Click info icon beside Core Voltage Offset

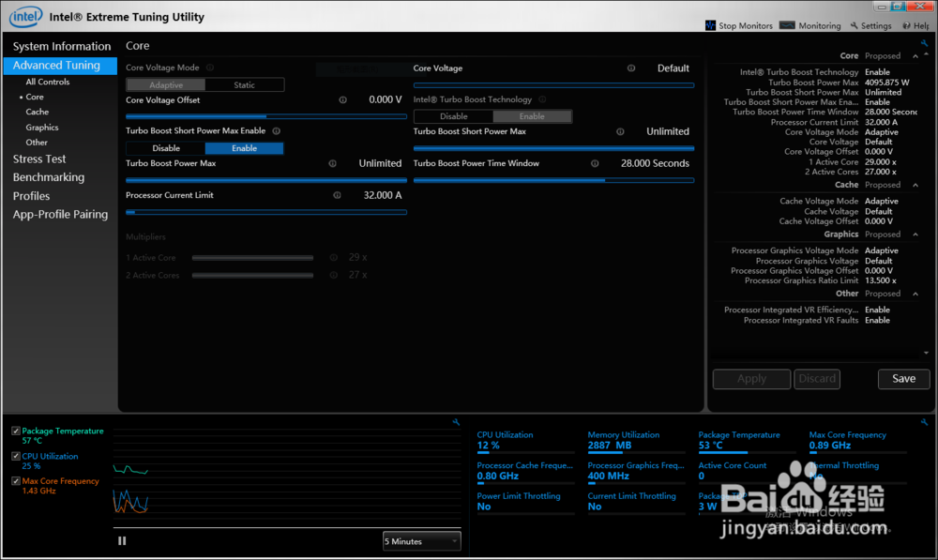pyautogui.click(x=342, y=100)
